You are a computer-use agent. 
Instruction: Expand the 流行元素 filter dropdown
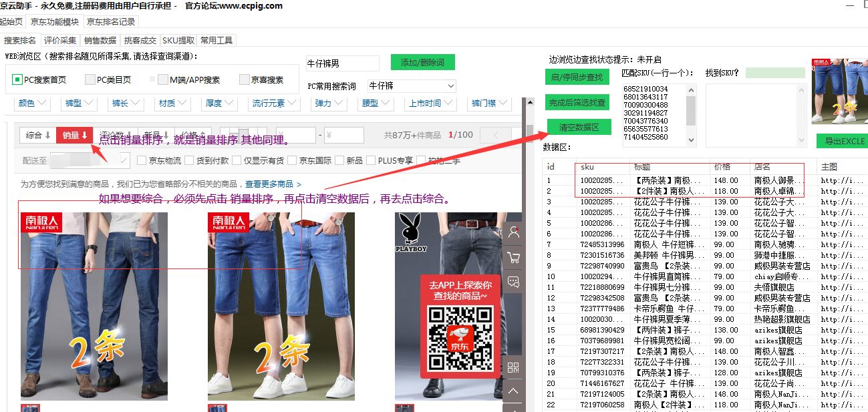(274, 104)
